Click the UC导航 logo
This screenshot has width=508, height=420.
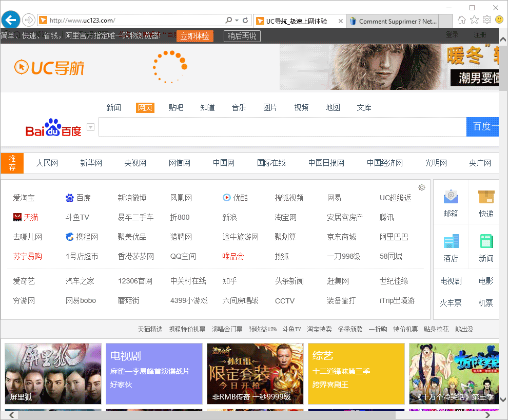point(49,68)
